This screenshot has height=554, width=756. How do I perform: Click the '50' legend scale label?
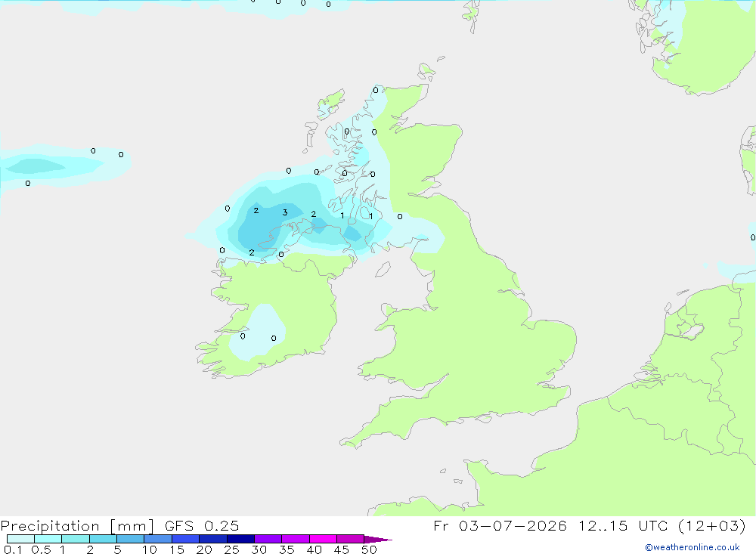tap(369, 549)
